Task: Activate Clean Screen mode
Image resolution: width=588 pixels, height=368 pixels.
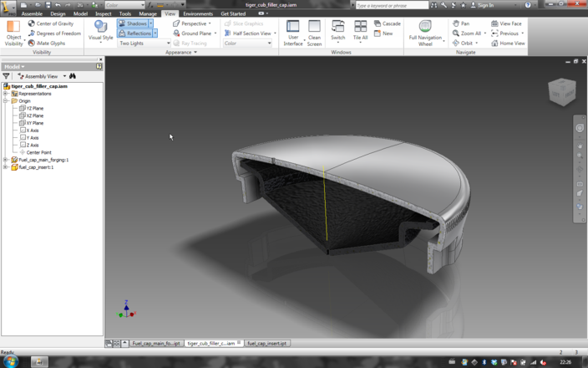Action: pos(314,33)
